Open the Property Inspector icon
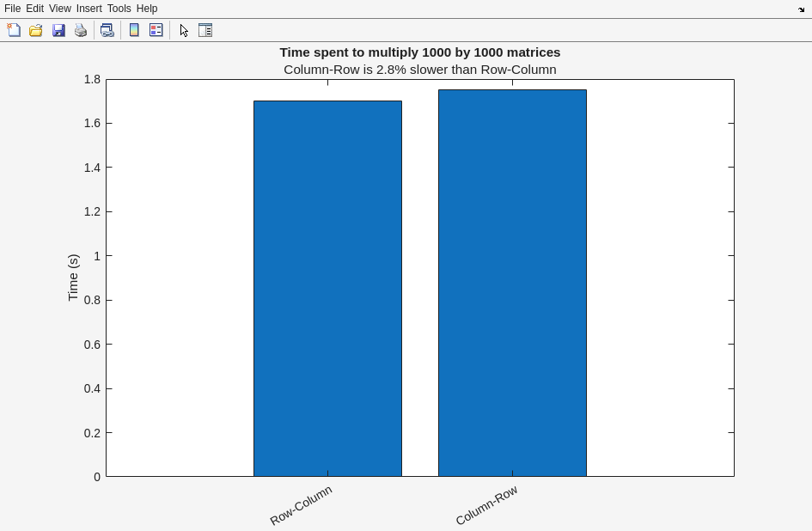The image size is (812, 531). pyautogui.click(x=205, y=30)
